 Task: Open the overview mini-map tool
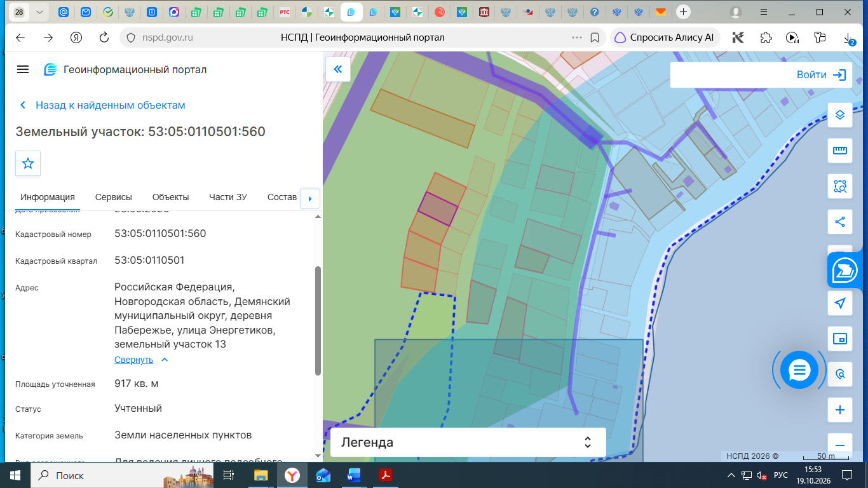[840, 339]
